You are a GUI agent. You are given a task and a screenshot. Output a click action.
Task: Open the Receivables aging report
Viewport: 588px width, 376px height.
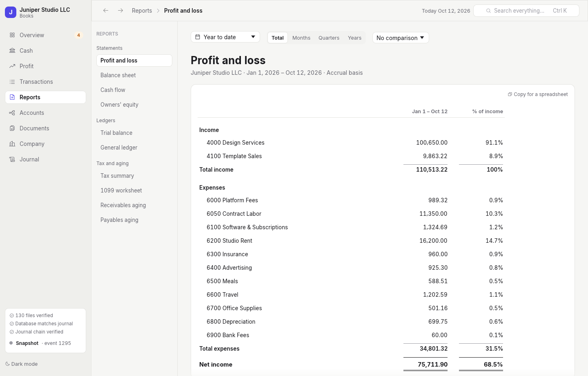click(134, 205)
